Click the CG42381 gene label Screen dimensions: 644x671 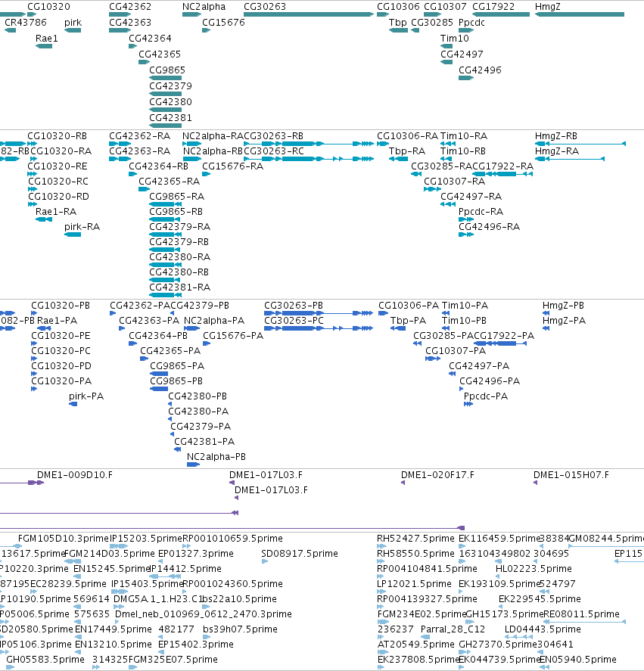[170, 117]
